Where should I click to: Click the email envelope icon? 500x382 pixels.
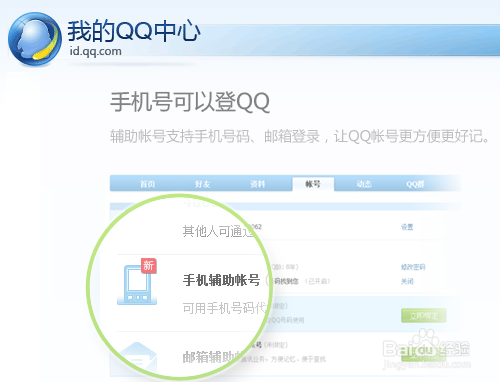point(138,357)
